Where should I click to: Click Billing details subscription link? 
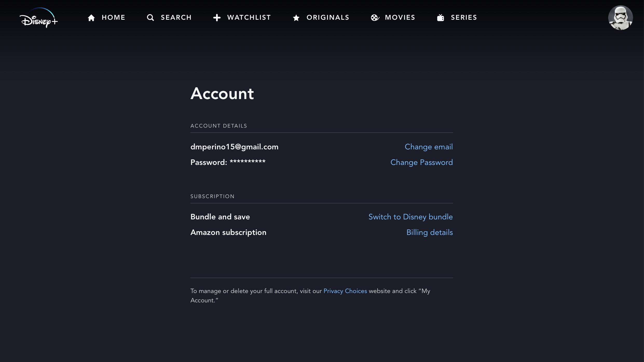point(429,232)
